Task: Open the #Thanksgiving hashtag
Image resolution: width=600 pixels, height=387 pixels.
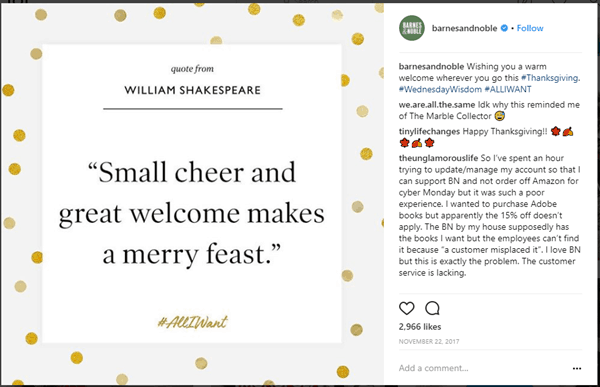Action: click(550, 78)
